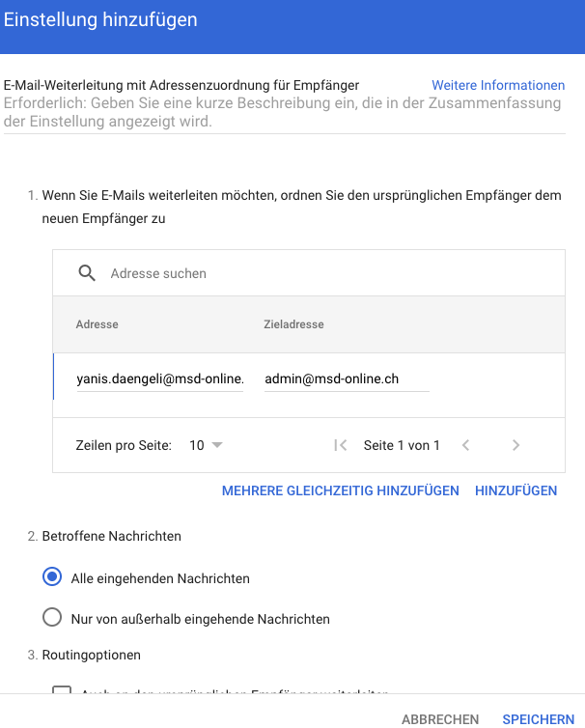This screenshot has height=728, width=585.
Task: Click 'MEHRERE GLEICHZEITIG HINZUFÜGEN' button
Action: click(341, 490)
